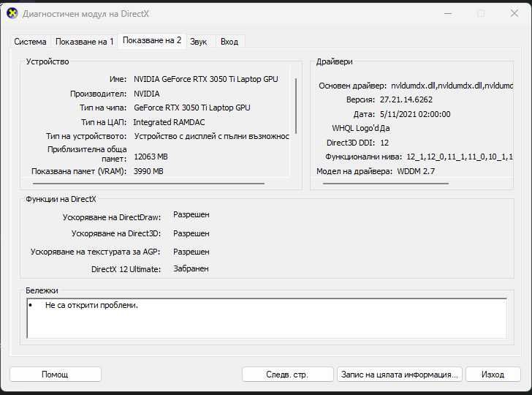
Task: Close the DirectX diagnostic window
Action: [x=514, y=14]
